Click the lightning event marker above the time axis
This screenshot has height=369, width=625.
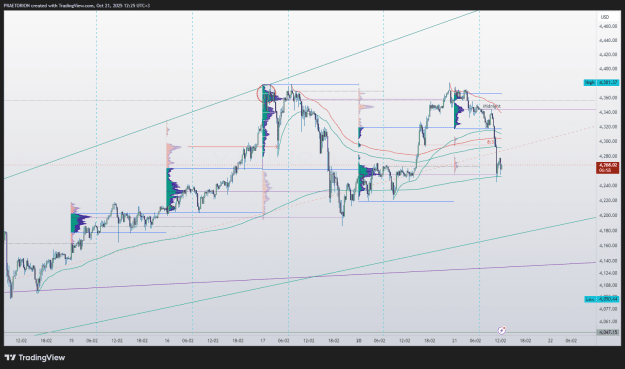(x=501, y=330)
